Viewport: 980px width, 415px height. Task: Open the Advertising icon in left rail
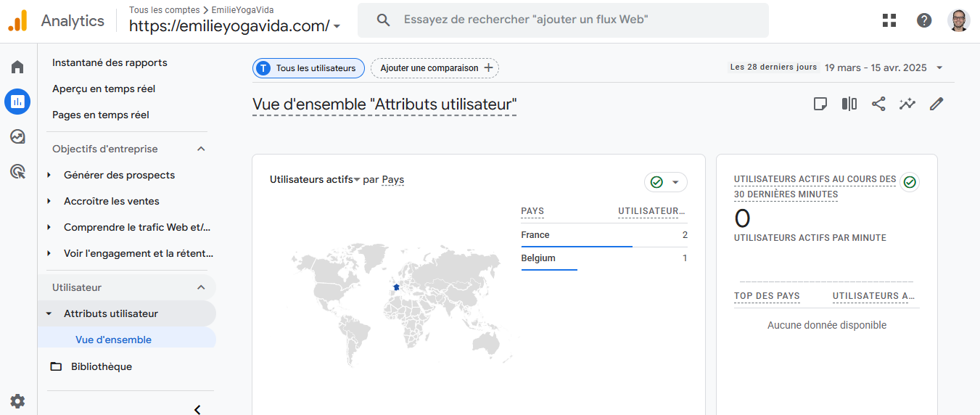17,172
